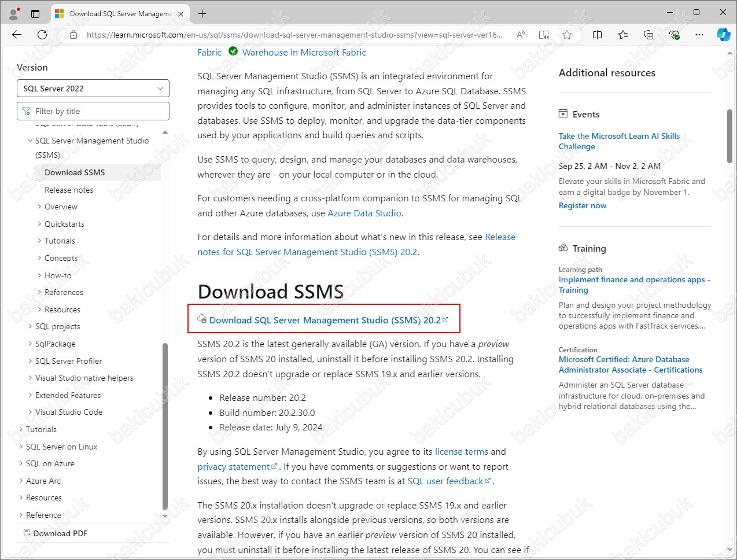The width and height of the screenshot is (737, 560).
Task: Open Browser essentials heart icon
Action: coord(674,35)
